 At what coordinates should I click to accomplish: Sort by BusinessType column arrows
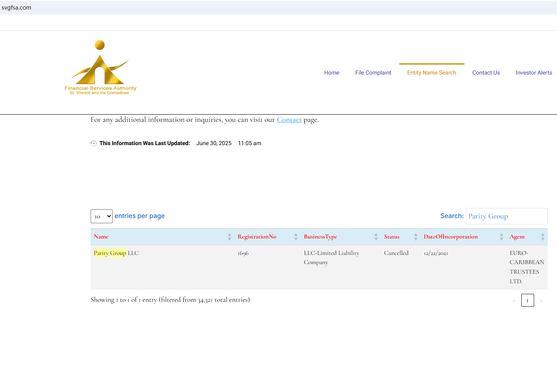pyautogui.click(x=376, y=237)
